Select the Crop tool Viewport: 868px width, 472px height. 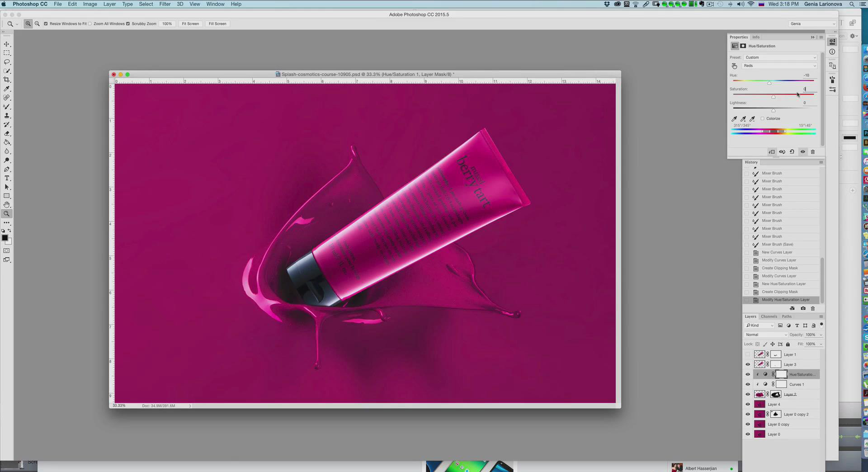point(7,80)
